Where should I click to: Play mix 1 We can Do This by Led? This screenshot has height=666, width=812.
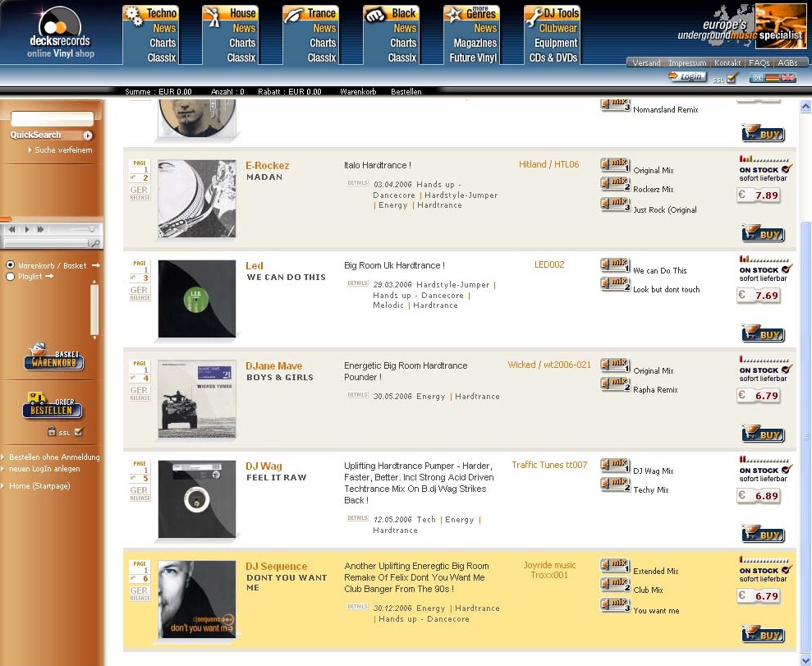click(615, 265)
